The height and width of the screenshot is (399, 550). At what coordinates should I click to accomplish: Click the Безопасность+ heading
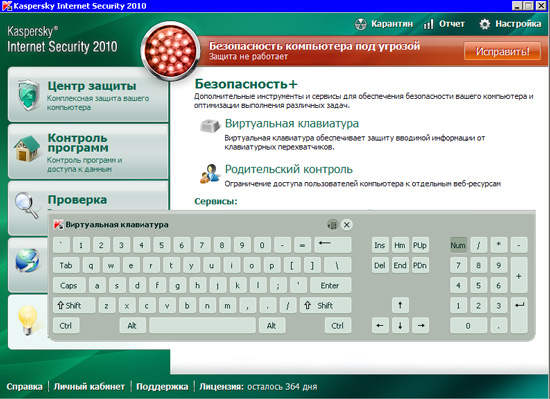pos(246,84)
